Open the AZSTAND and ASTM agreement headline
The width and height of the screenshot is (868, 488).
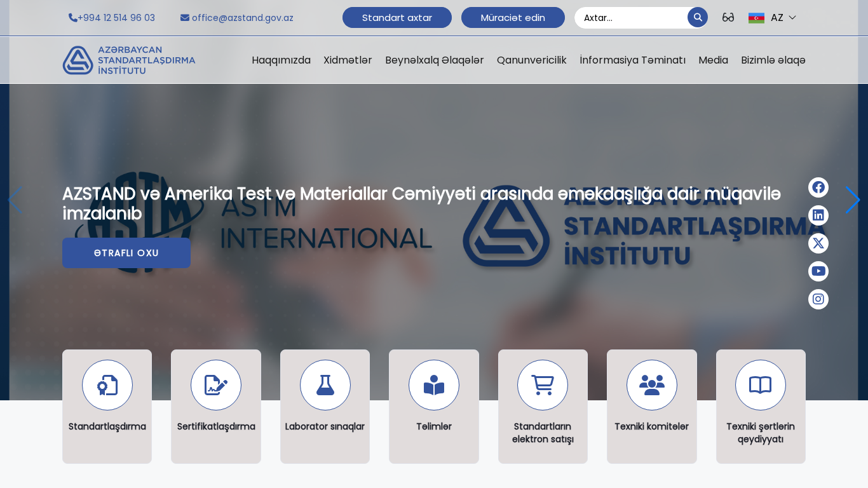click(421, 204)
